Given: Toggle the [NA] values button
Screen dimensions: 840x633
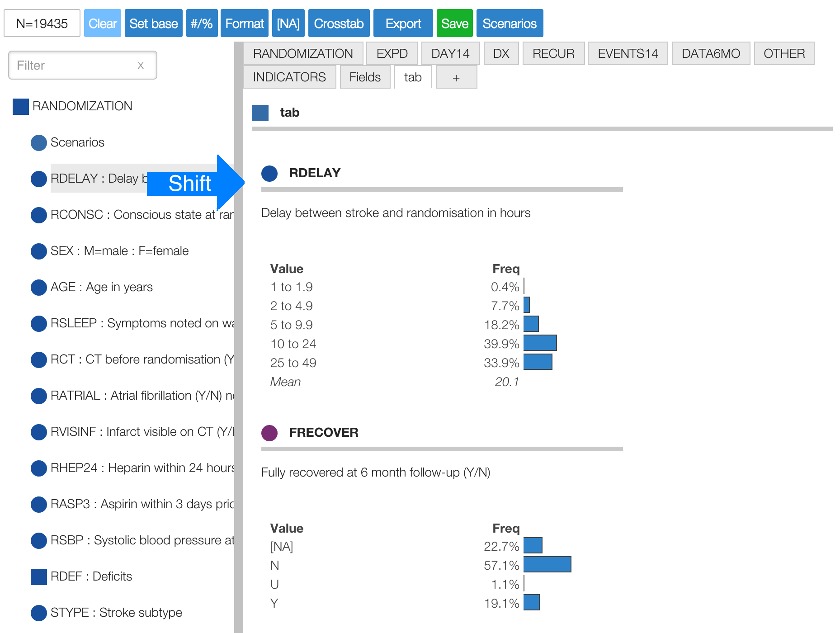Looking at the screenshot, I should click(x=288, y=24).
